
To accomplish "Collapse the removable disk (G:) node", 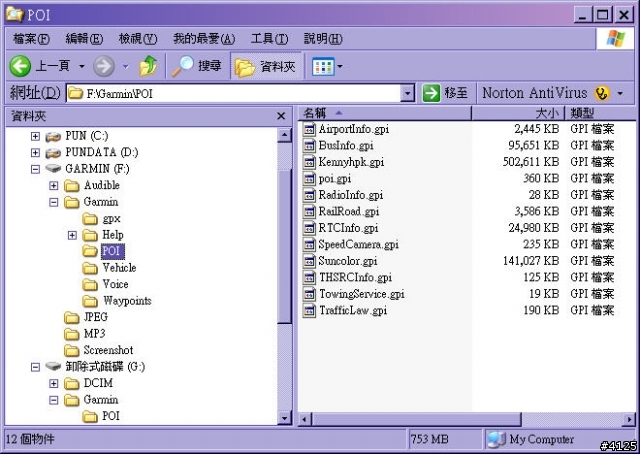I will point(36,367).
